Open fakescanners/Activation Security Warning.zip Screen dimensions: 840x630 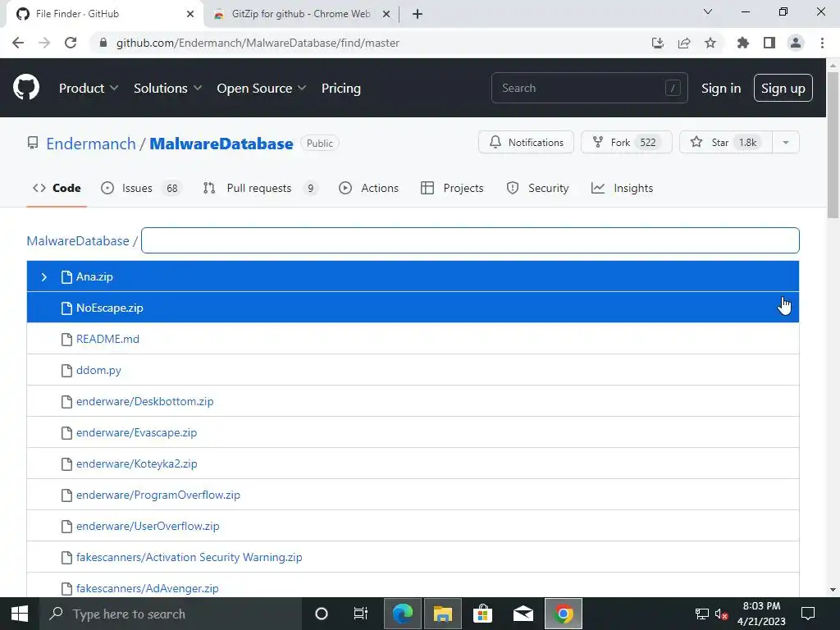click(x=189, y=558)
